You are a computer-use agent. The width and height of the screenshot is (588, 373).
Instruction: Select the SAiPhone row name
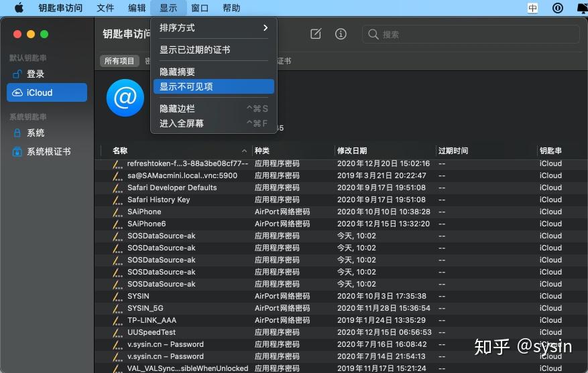tap(144, 212)
